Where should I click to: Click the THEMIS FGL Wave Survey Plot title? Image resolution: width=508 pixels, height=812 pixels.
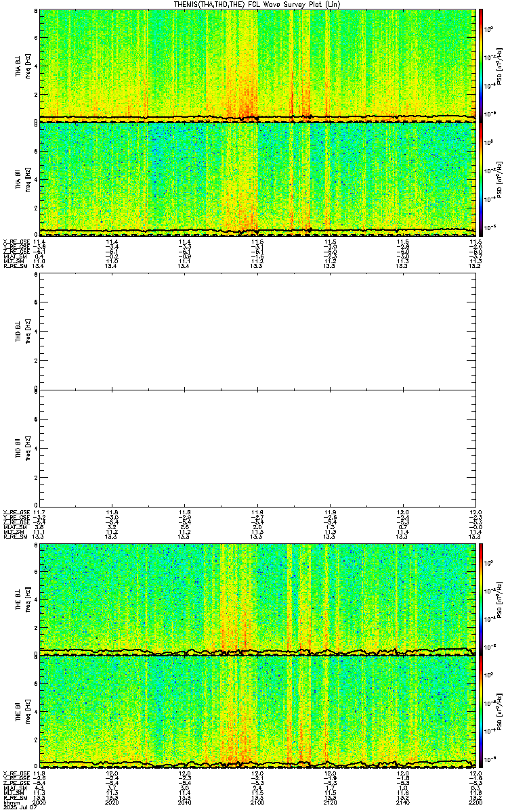click(258, 4)
